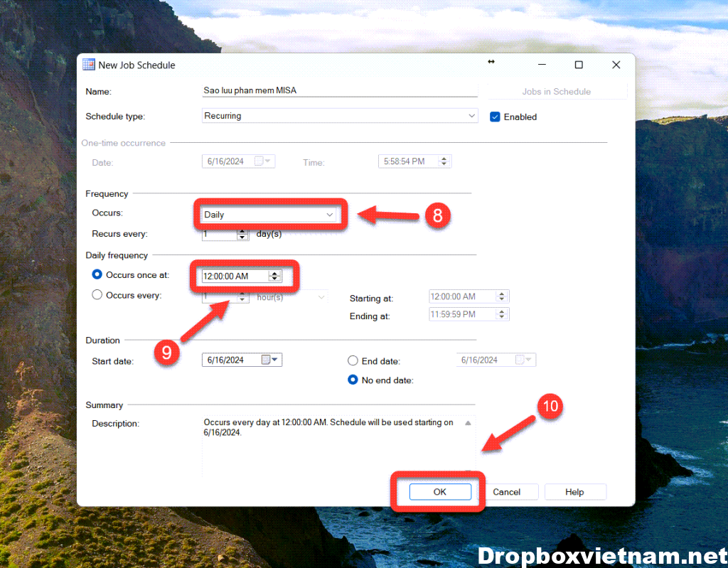
Task: Decrease the Occurs once at time
Action: (275, 279)
